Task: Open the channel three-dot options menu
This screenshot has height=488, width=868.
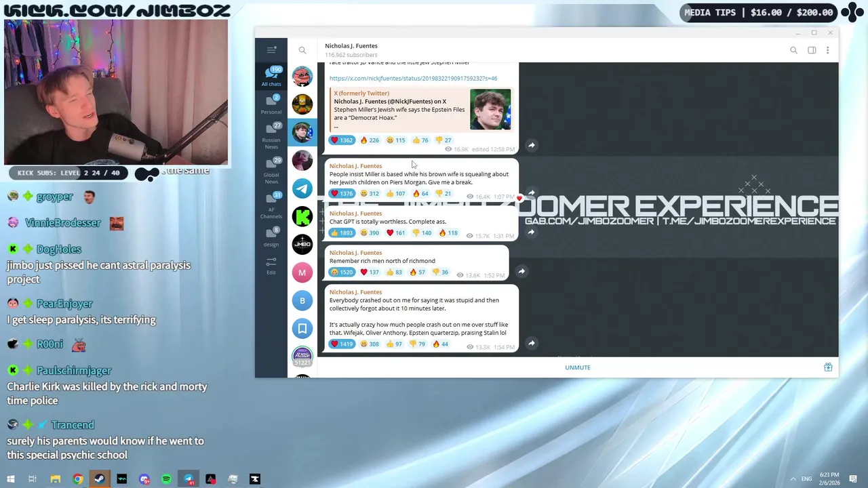Action: pos(827,50)
